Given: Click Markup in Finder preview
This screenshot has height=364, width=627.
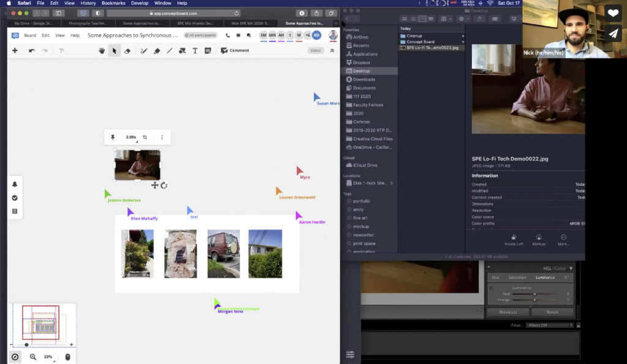Looking at the screenshot, I should 539,240.
